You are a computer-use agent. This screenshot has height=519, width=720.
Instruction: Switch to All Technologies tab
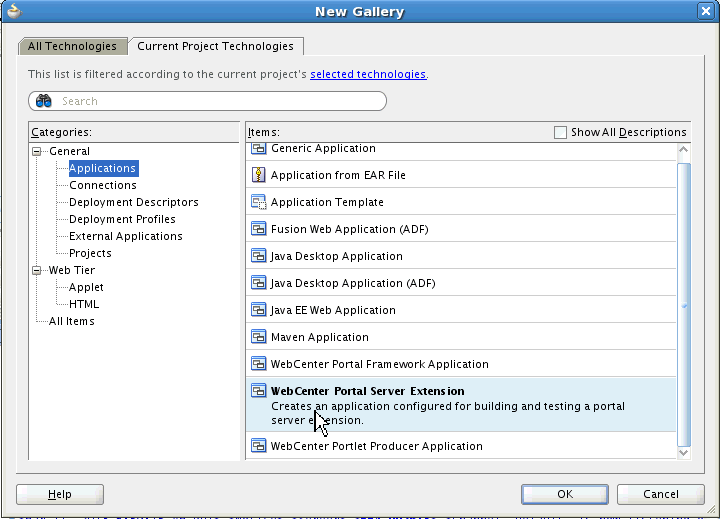coord(72,46)
